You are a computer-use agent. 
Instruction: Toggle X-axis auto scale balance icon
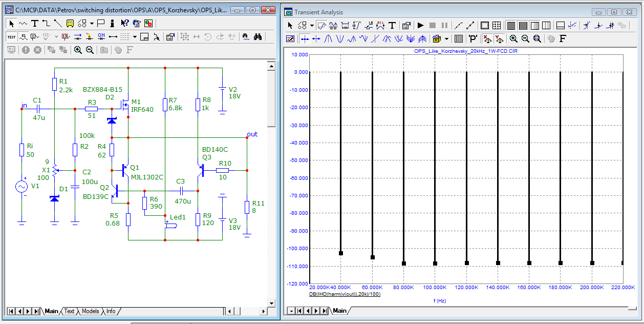(x=487, y=38)
